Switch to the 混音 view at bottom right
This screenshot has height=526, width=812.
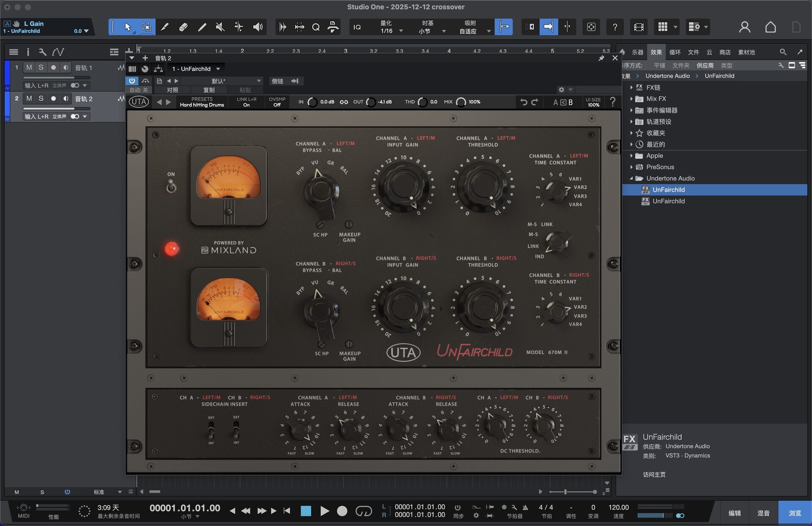764,512
